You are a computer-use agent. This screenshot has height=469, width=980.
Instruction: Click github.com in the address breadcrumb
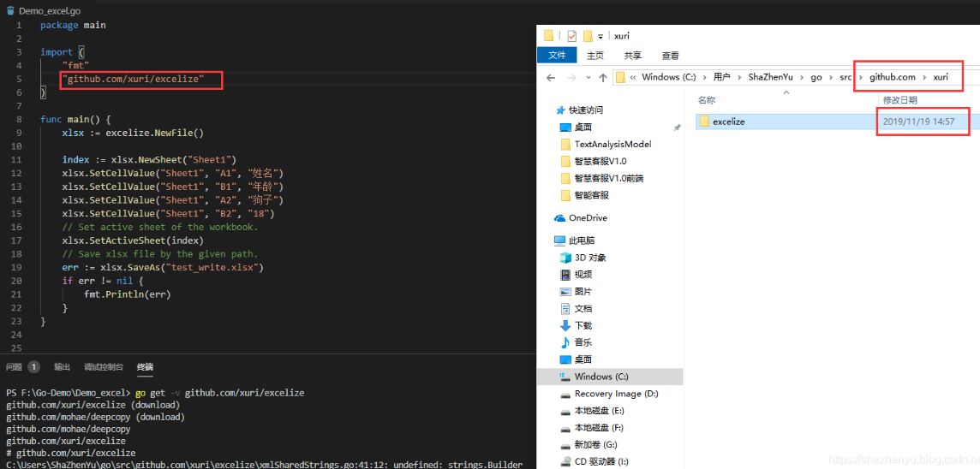(x=892, y=77)
